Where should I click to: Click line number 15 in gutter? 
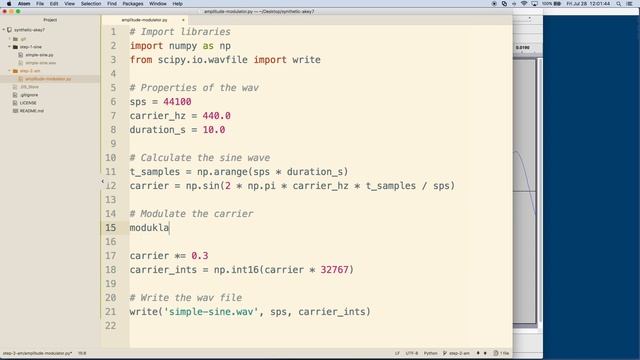click(111, 228)
